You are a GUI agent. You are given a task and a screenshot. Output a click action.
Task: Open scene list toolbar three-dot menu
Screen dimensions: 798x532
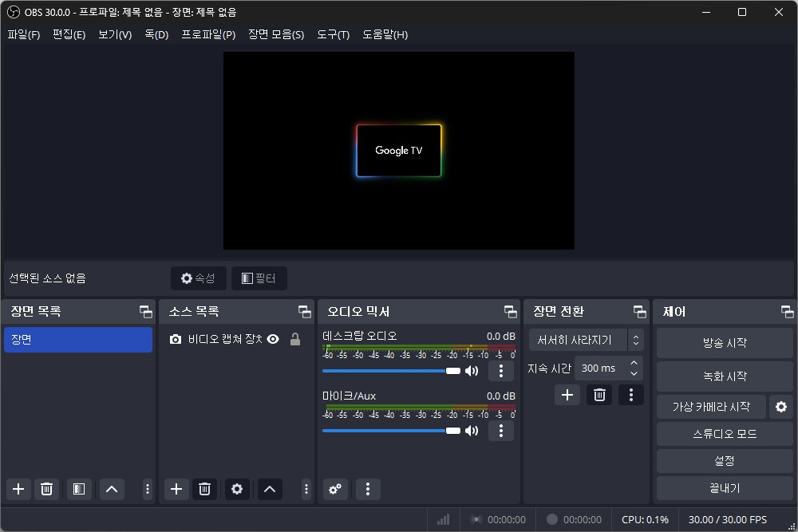(147, 489)
